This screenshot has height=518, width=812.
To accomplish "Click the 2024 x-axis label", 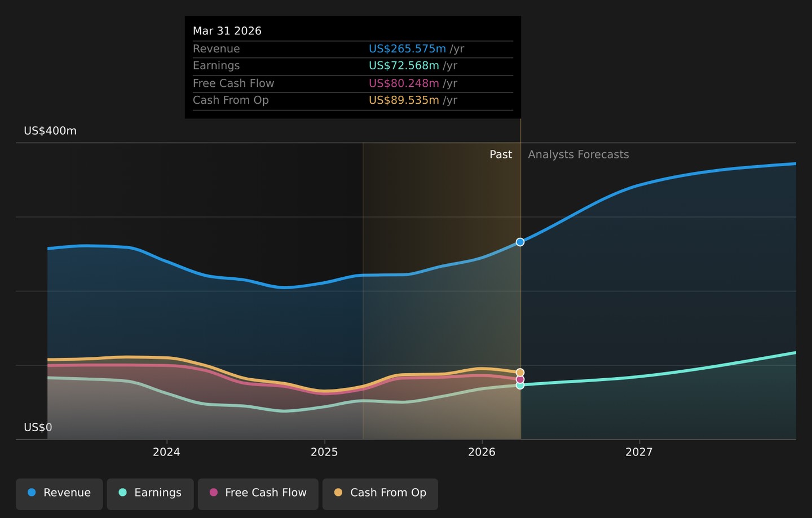I will click(166, 452).
